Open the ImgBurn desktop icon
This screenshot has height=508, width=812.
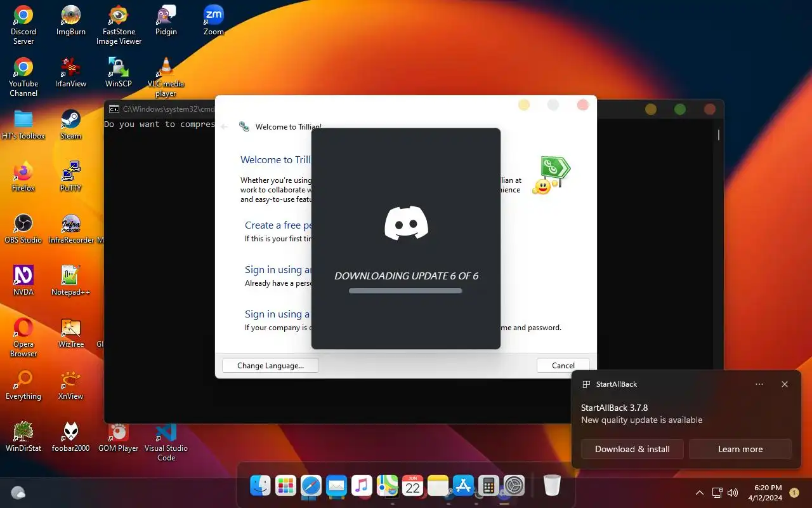pos(70,21)
